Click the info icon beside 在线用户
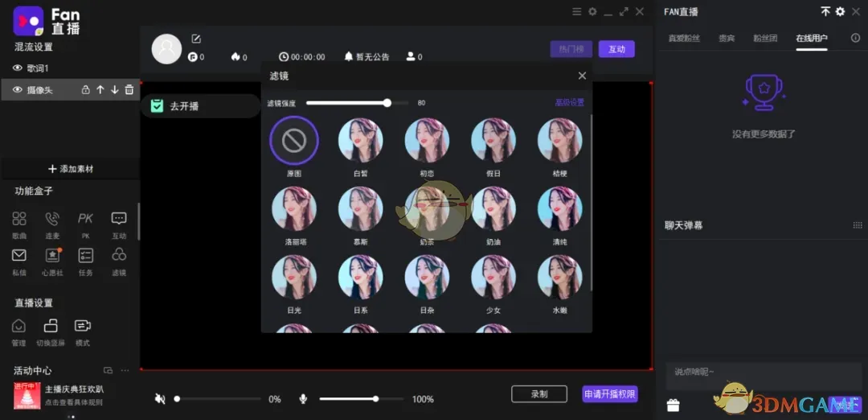 pos(855,39)
